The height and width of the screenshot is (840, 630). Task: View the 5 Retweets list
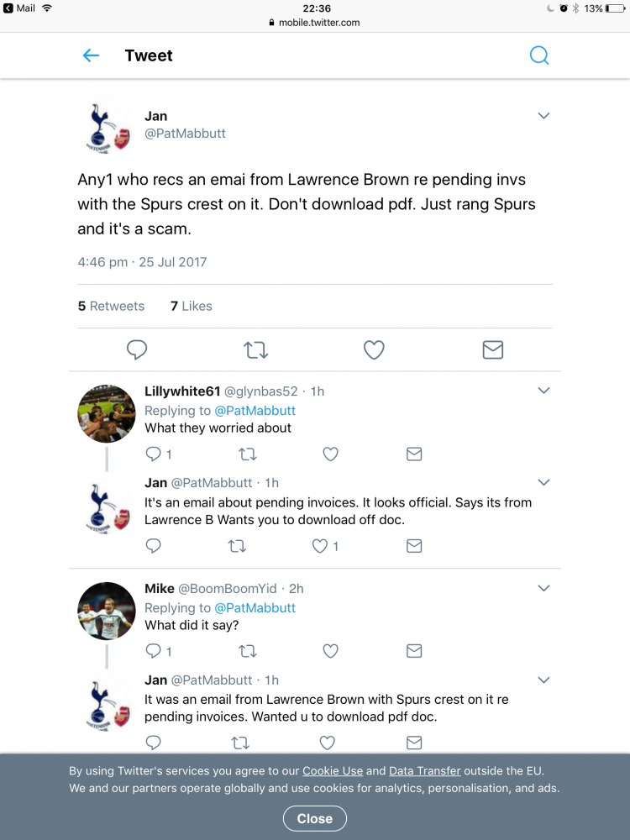111,306
